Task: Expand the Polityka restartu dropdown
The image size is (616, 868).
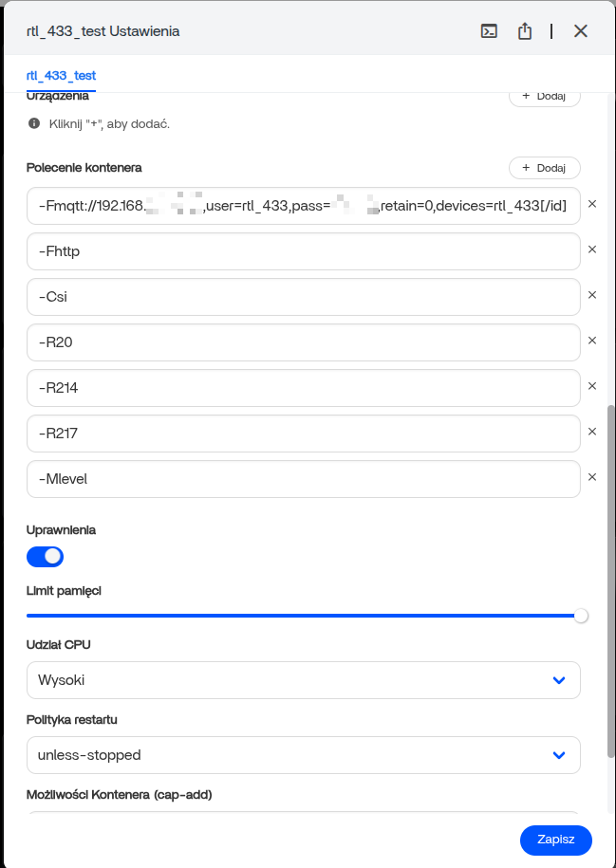Action: [x=303, y=755]
